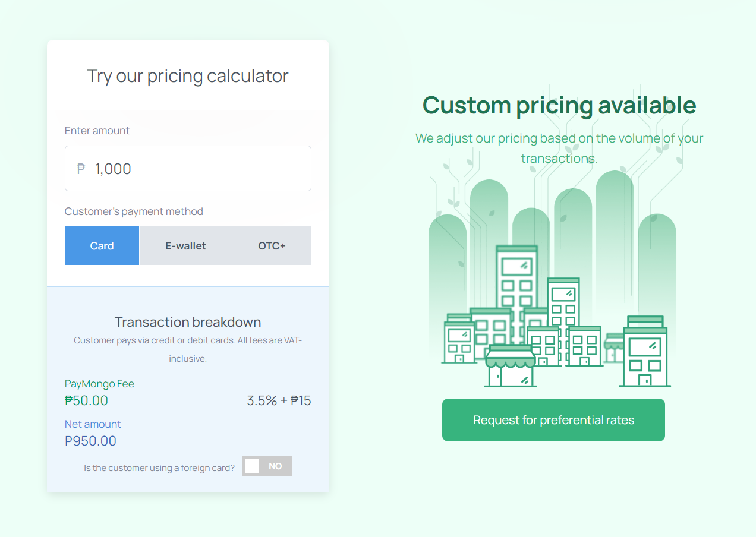Click the storefront with awning illustration
This screenshot has width=756, height=537.
511,365
